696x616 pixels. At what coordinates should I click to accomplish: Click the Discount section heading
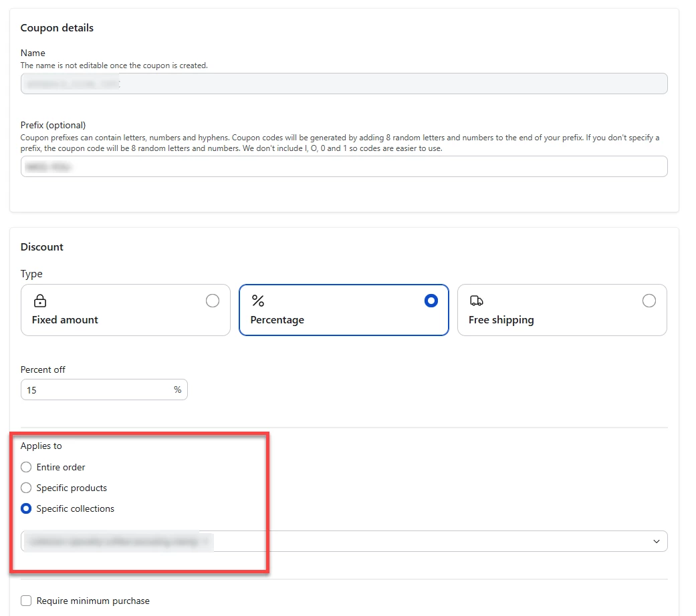tap(41, 247)
